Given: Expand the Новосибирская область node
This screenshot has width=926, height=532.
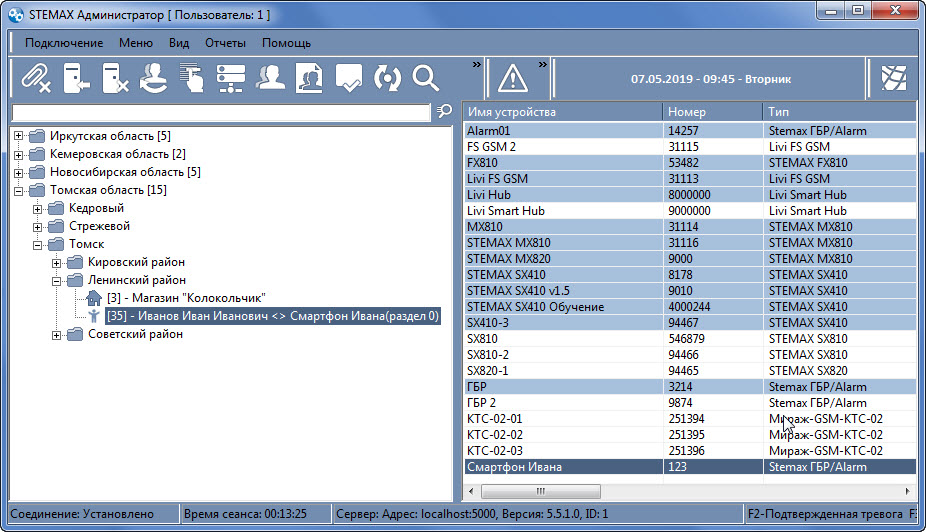Looking at the screenshot, I should (18, 172).
